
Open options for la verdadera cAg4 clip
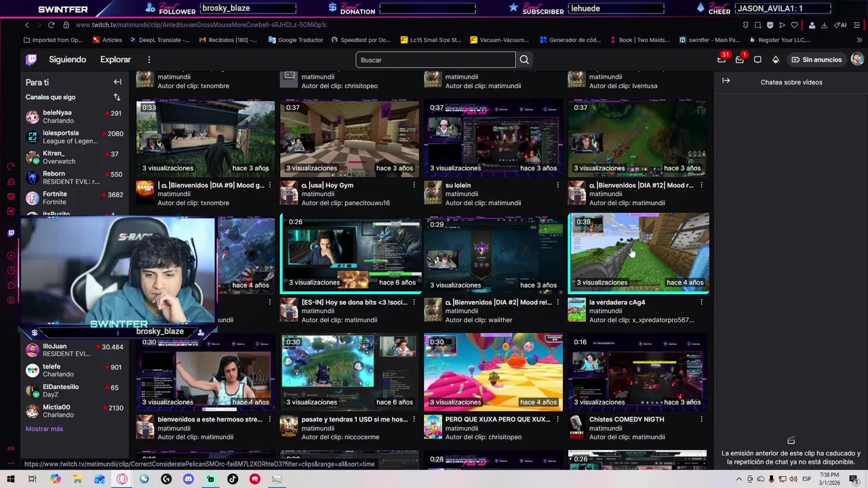pos(701,302)
